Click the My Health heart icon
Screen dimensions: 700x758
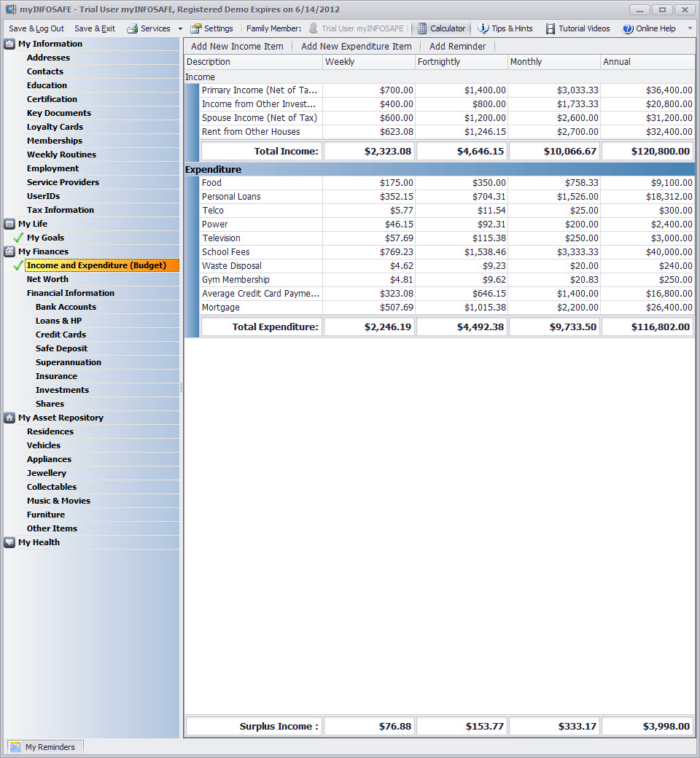point(9,542)
